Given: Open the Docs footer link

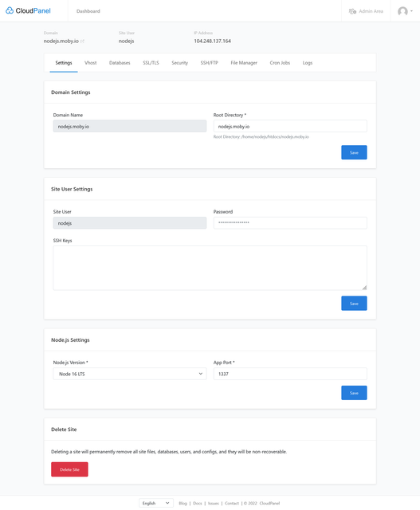Looking at the screenshot, I should pos(198,503).
